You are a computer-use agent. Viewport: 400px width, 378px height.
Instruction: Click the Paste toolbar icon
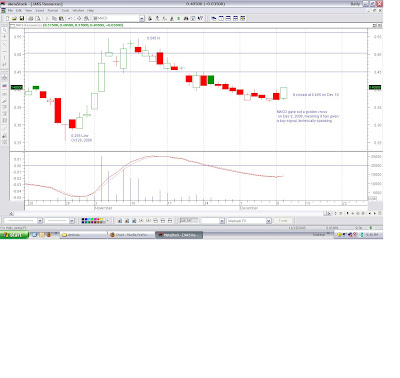61,18
